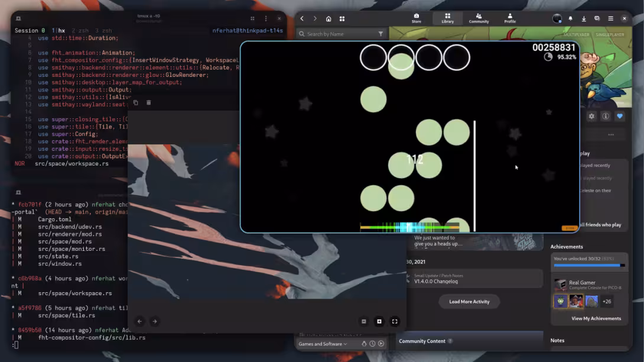644x362 pixels.
Task: Click the src/backend/udev.rs line in git log
Action: (x=70, y=227)
